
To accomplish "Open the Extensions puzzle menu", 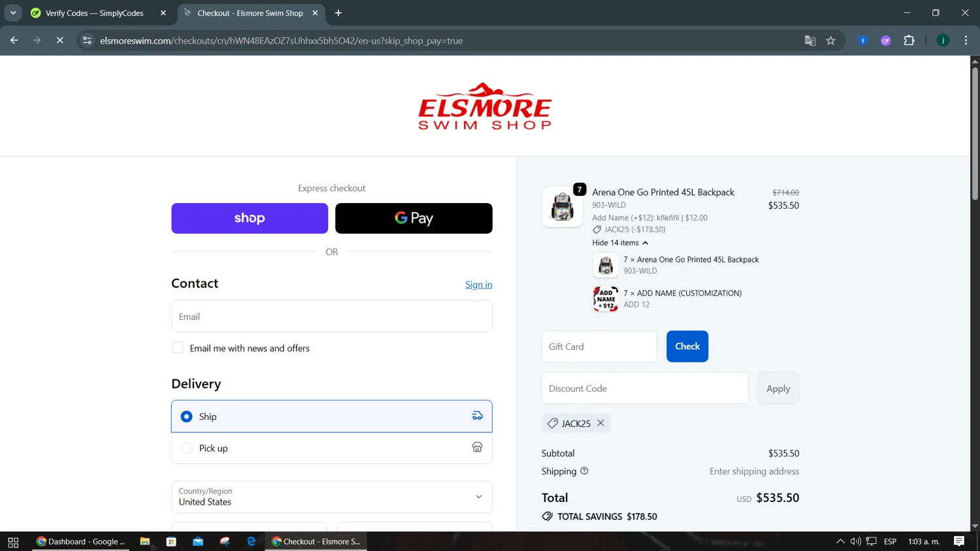I will 909,40.
